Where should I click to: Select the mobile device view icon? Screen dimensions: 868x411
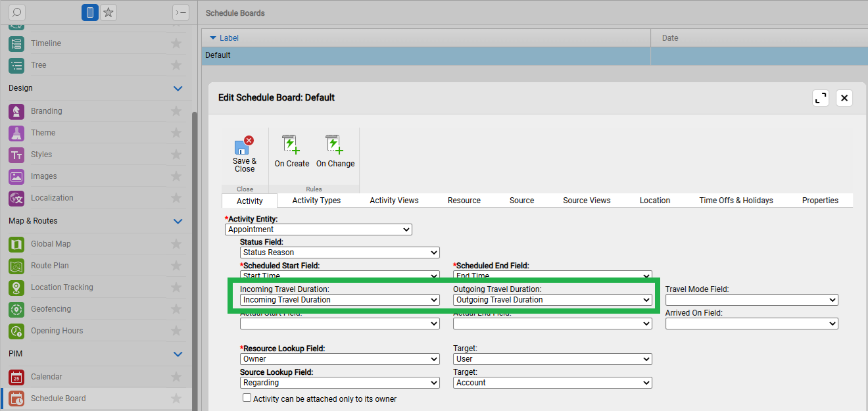90,12
